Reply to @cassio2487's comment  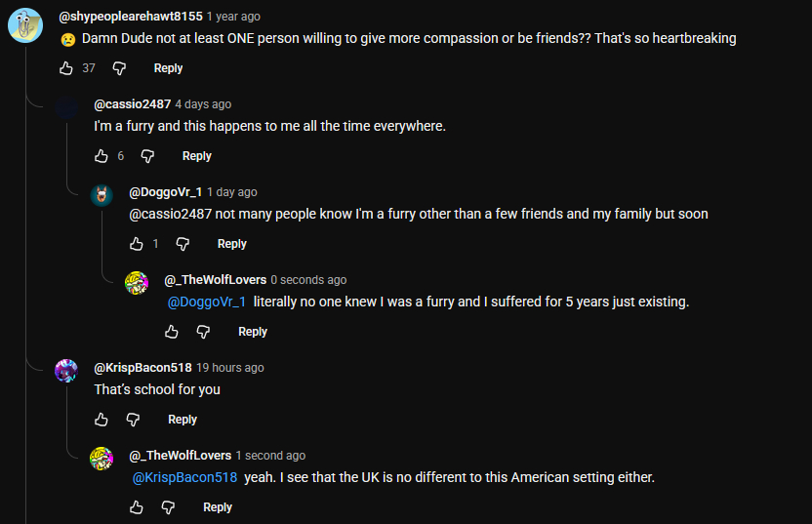point(196,156)
